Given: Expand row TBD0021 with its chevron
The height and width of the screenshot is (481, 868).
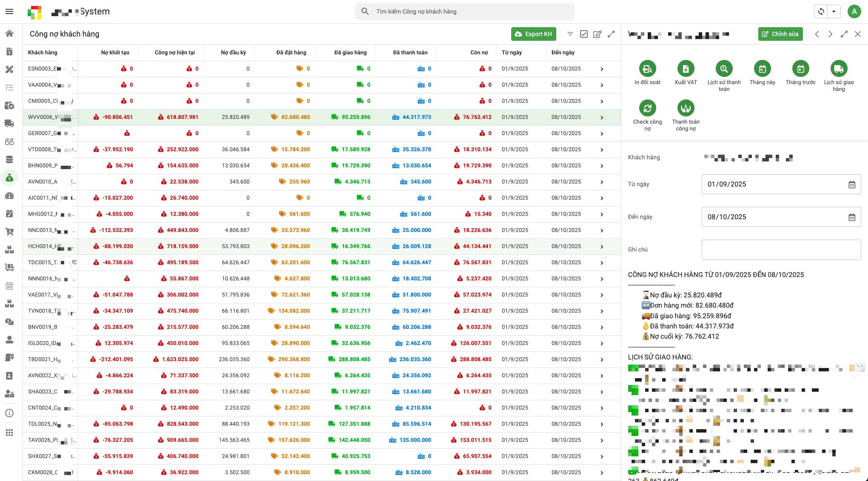Looking at the screenshot, I should 602,359.
